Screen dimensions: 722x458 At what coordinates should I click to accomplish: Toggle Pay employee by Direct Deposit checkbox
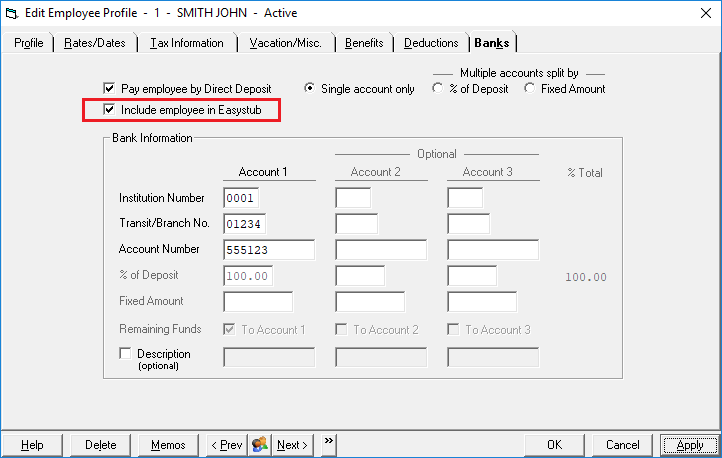(x=109, y=88)
